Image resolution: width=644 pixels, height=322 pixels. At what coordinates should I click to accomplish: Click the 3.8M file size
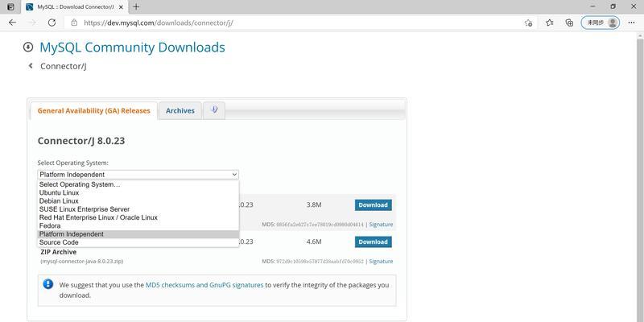click(x=314, y=204)
